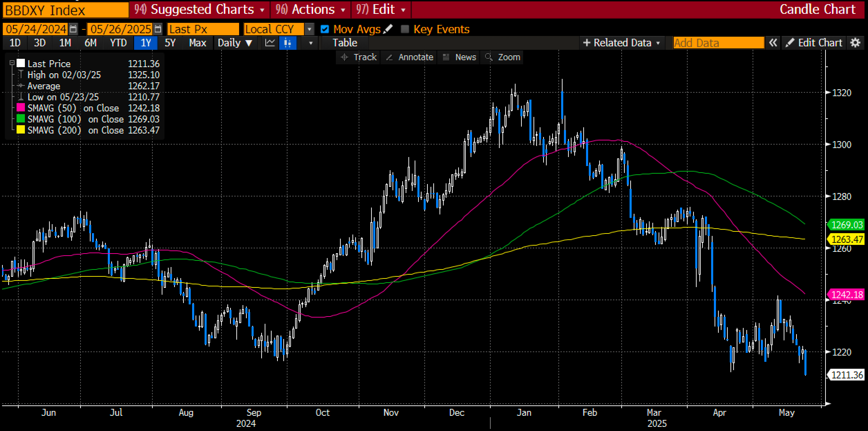Image resolution: width=868 pixels, height=431 pixels.
Task: Select the 6M time range tab
Action: [x=90, y=43]
